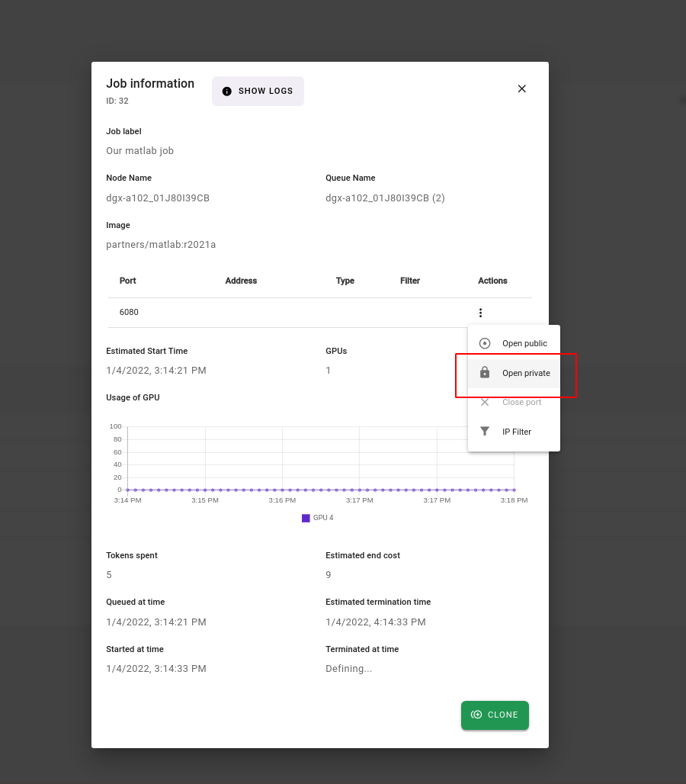Click the Open public circle icon
This screenshot has width=686, height=784.
[x=485, y=343]
